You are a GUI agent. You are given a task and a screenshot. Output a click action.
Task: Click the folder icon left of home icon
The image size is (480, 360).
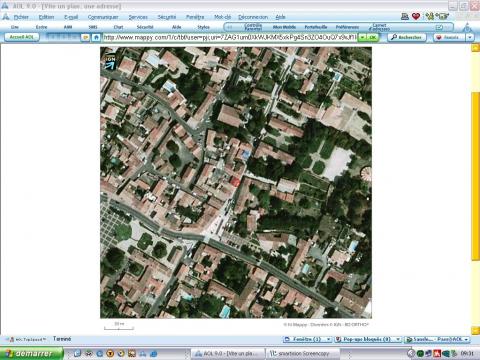[86, 37]
